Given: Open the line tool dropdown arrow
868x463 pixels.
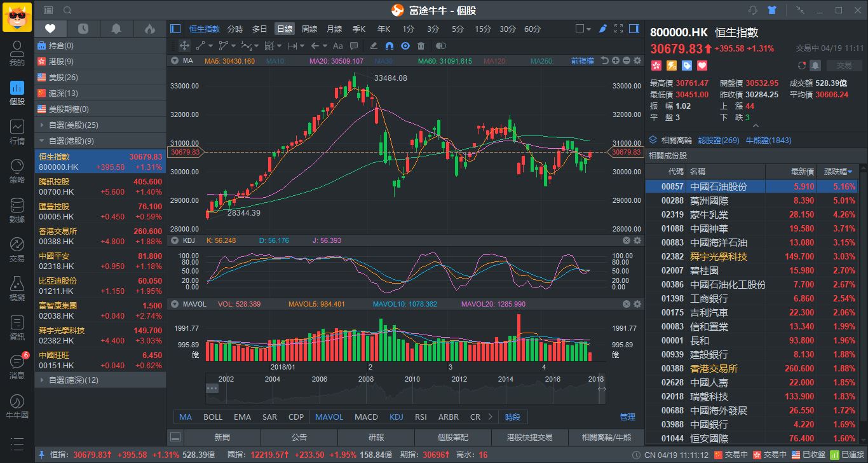Looking at the screenshot, I should tap(211, 46).
